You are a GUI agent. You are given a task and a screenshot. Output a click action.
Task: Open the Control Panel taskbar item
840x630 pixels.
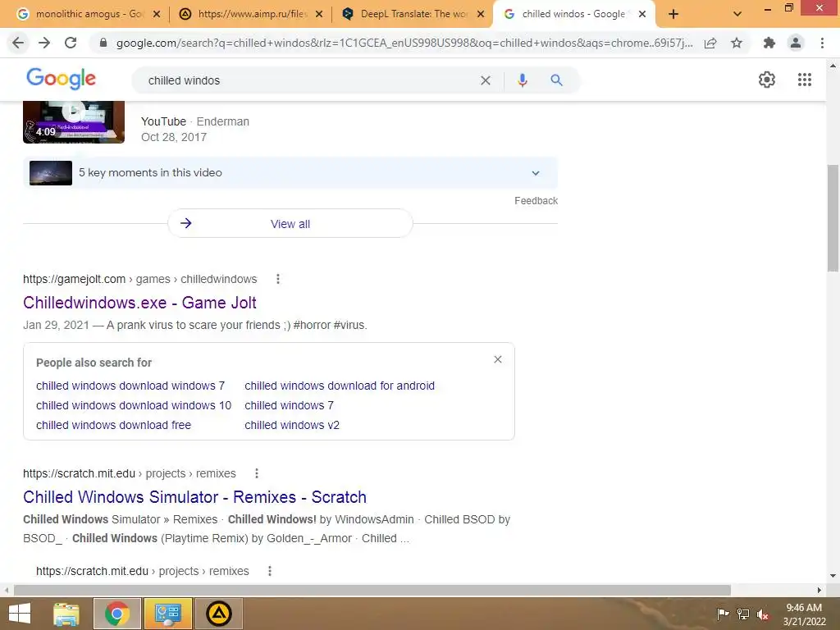(167, 614)
